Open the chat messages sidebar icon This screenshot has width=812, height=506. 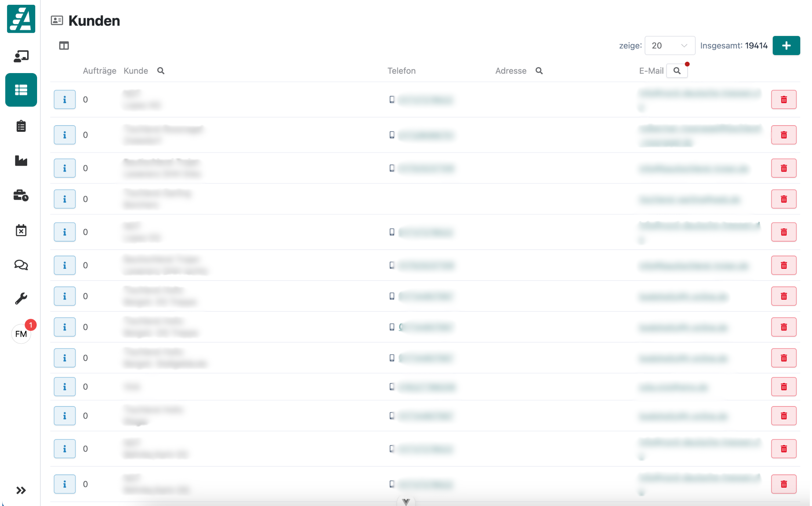(21, 265)
